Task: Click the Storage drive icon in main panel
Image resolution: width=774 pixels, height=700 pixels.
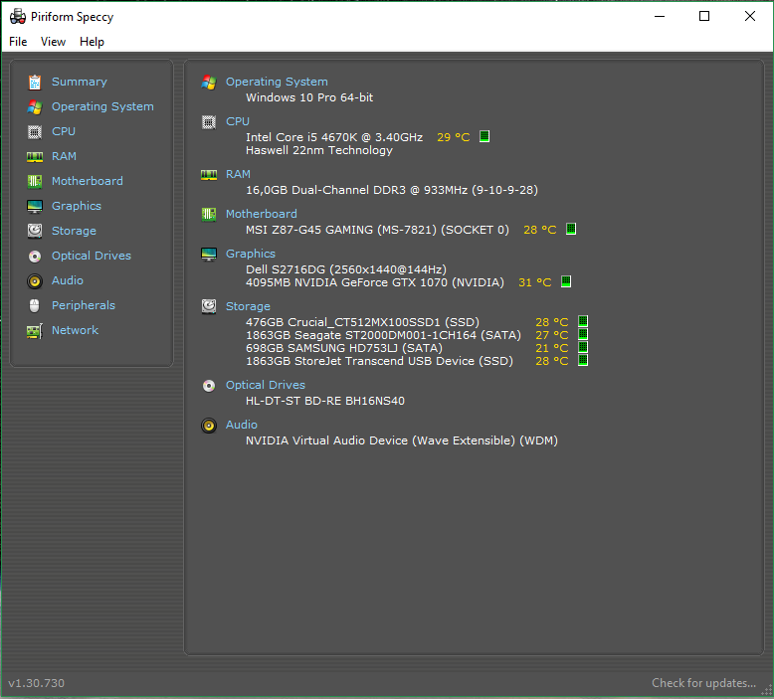Action: pyautogui.click(x=209, y=306)
